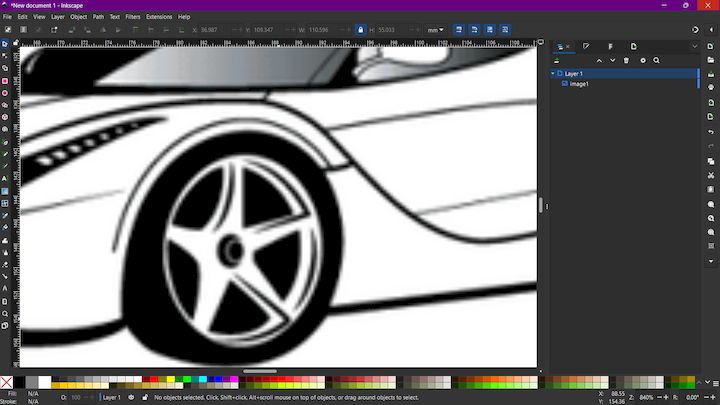Move layer up with chevron arrow
Image resolution: width=720 pixels, height=405 pixels.
[x=599, y=61]
